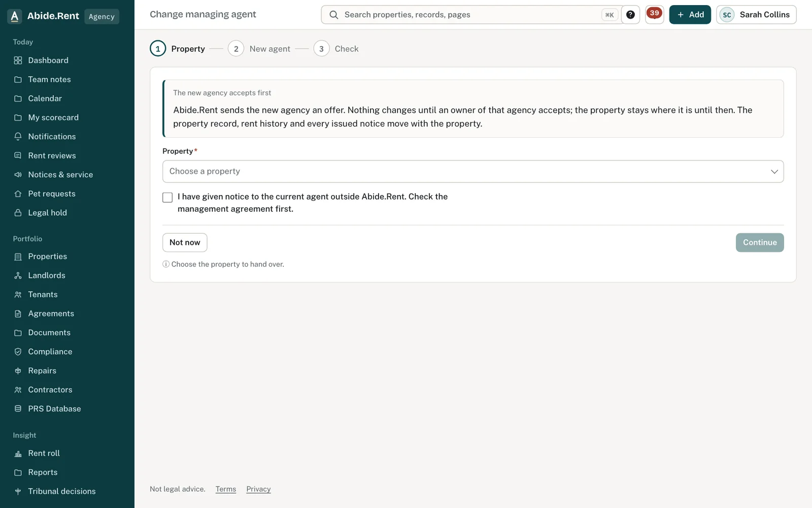Click the Not now button
Screen dimensions: 812x508
tap(185, 242)
